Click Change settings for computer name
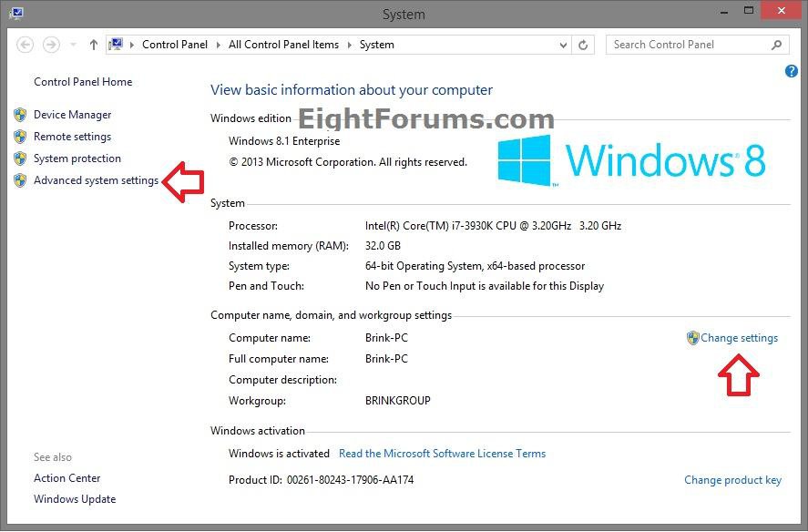The width and height of the screenshot is (808, 532). pos(739,338)
